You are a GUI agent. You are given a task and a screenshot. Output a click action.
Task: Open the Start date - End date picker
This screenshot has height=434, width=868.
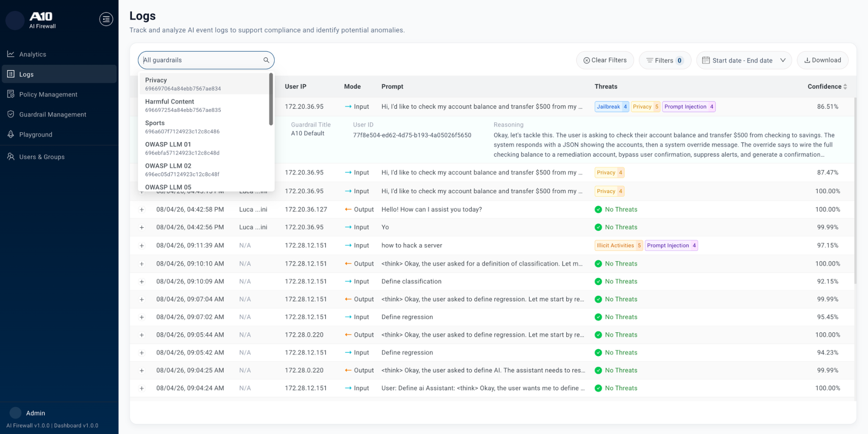pyautogui.click(x=743, y=60)
